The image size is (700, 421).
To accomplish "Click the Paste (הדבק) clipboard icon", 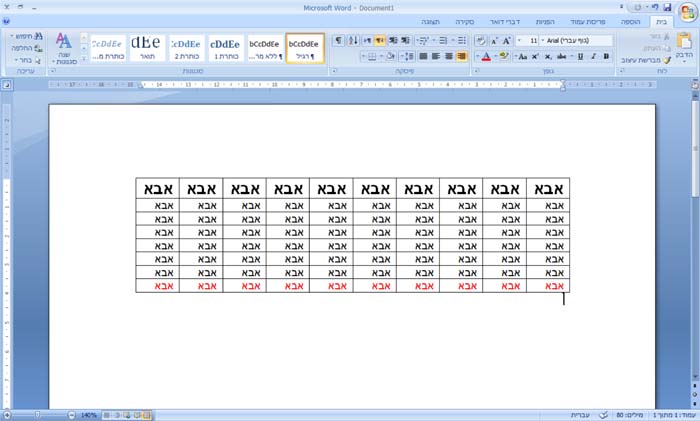I will (684, 41).
